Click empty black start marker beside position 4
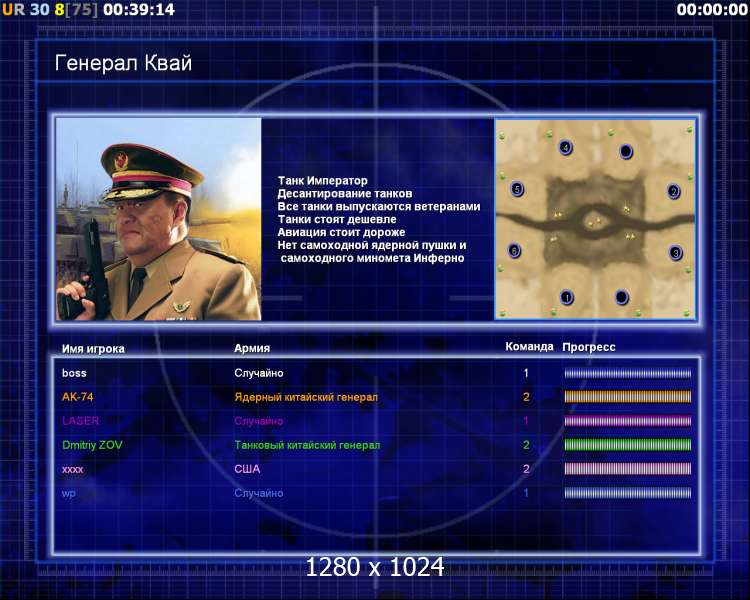This screenshot has width=750, height=600. 626,152
